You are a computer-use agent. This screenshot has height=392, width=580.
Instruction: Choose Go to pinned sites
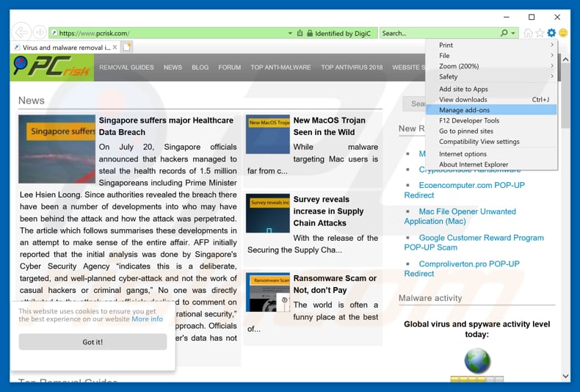click(x=492, y=131)
